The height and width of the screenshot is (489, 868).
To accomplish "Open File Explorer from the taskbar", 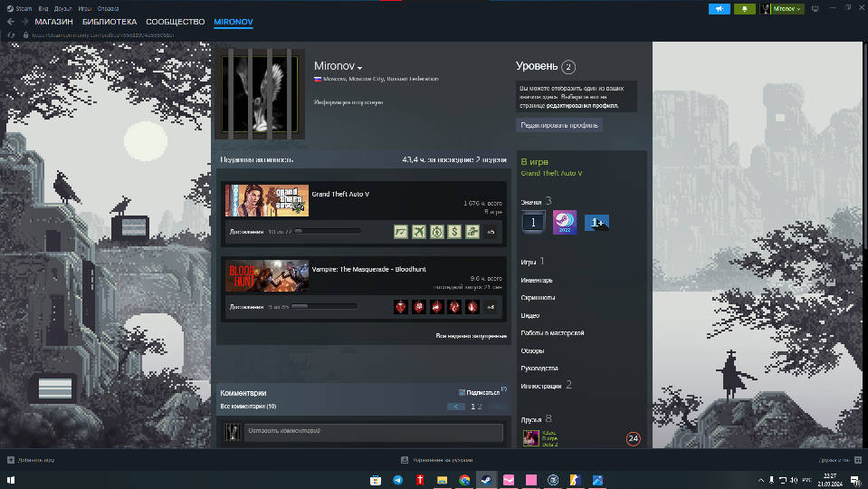I will click(x=442, y=480).
